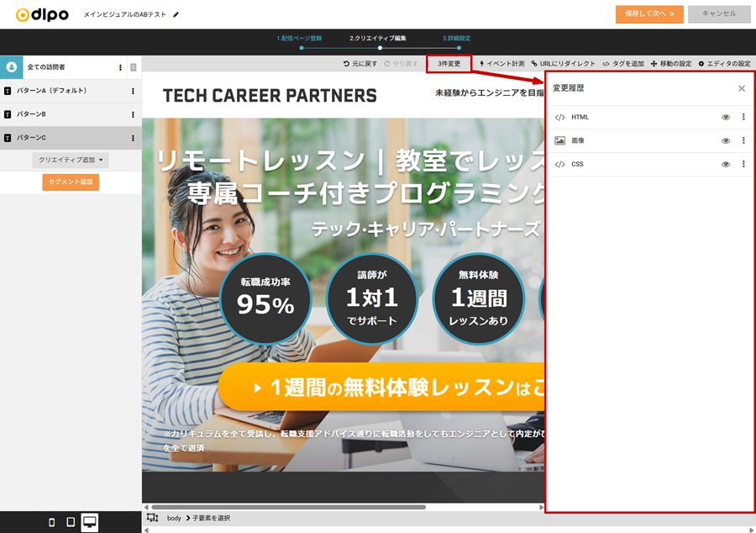Click the T icon of パターンC
The width and height of the screenshot is (756, 533).
click(8, 138)
